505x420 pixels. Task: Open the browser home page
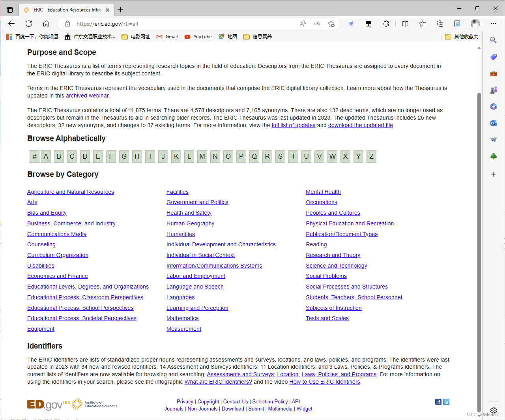click(46, 24)
